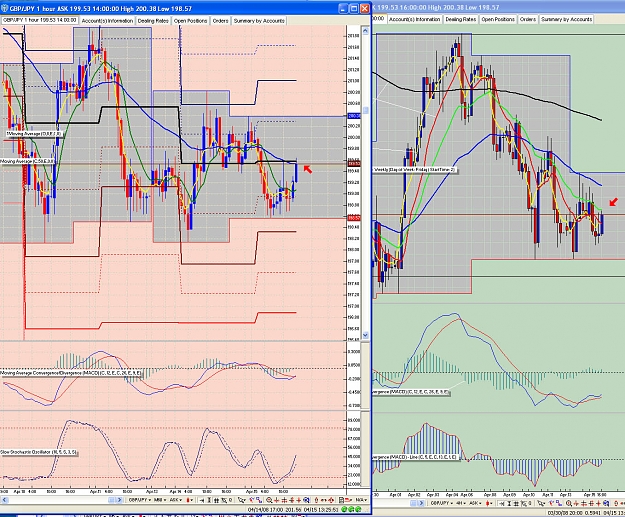Open Account(s) Information tab in left window

pyautogui.click(x=107, y=21)
